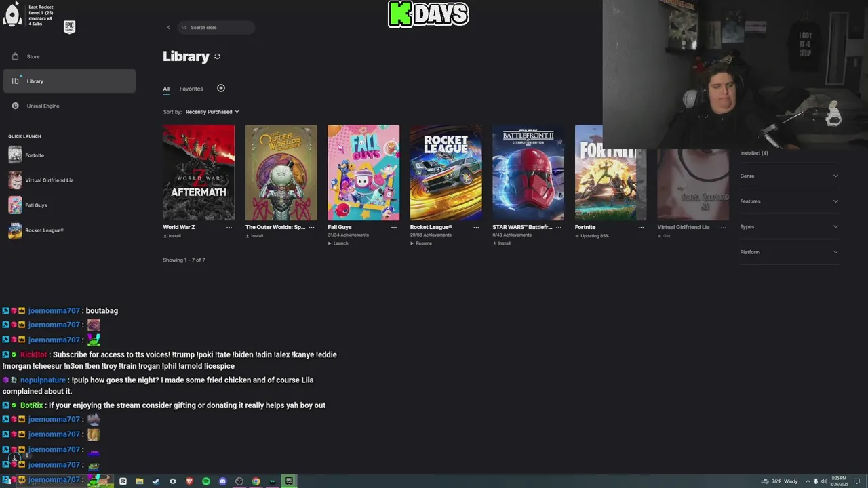Screen dimensions: 868x488
Task: Click Fall Guys text in Quick Launch
Action: [x=36, y=205]
